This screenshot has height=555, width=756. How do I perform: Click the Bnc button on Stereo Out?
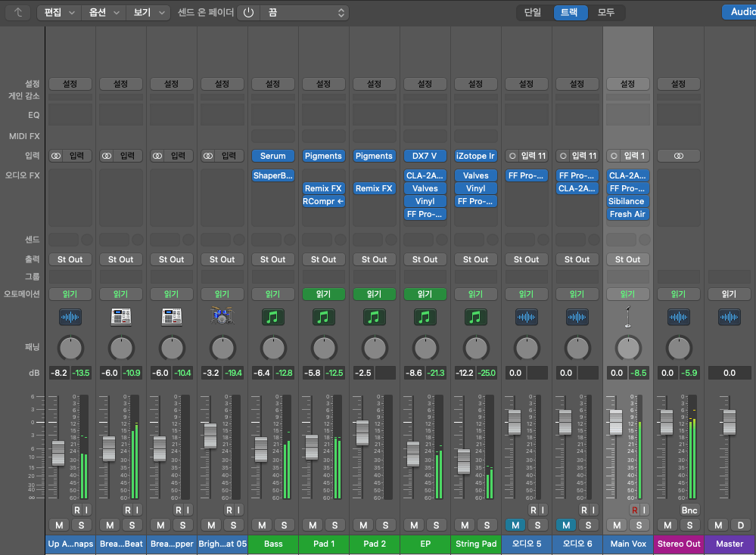[x=689, y=510]
